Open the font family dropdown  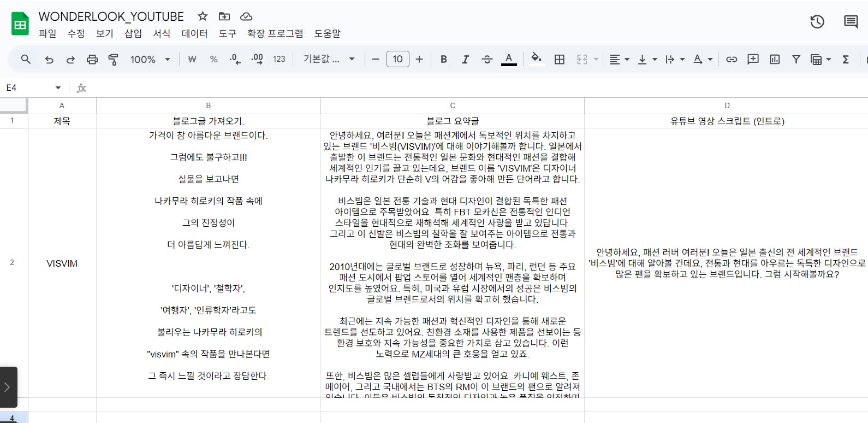(329, 59)
